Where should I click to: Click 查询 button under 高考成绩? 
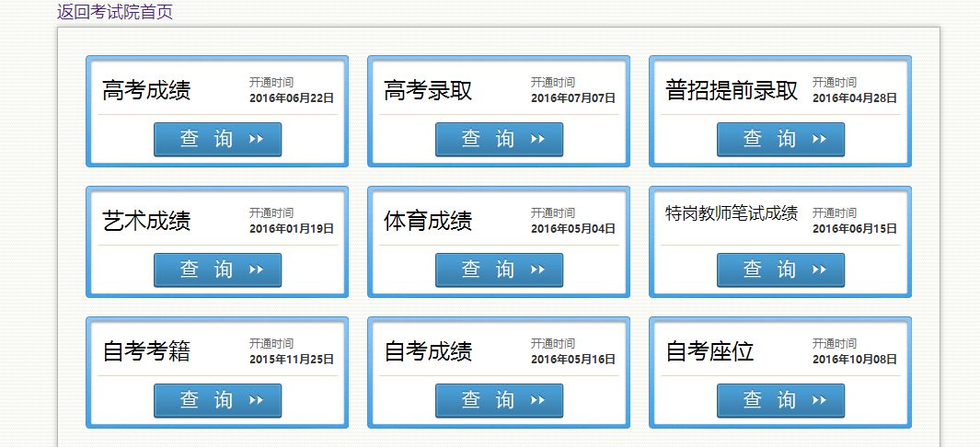[217, 139]
